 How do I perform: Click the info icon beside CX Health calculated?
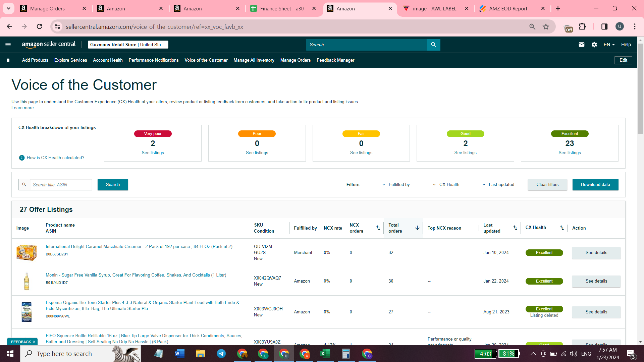(x=22, y=158)
